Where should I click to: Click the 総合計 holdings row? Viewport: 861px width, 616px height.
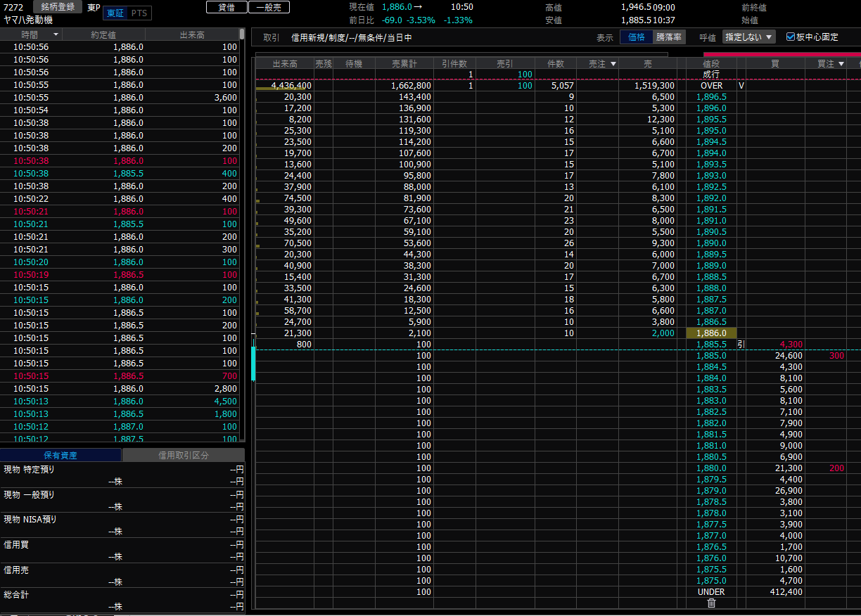tap(122, 601)
